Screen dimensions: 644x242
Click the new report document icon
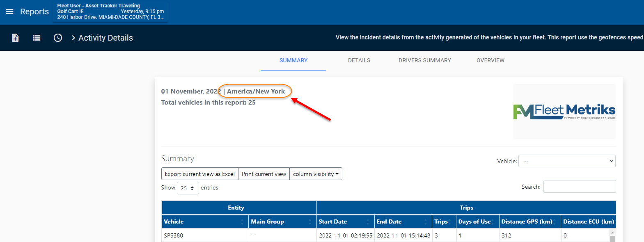[15, 38]
